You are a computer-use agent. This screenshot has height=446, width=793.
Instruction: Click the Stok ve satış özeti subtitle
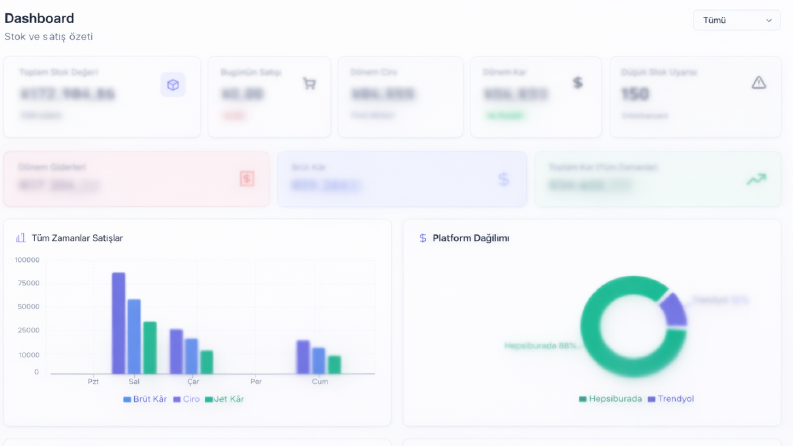[49, 36]
